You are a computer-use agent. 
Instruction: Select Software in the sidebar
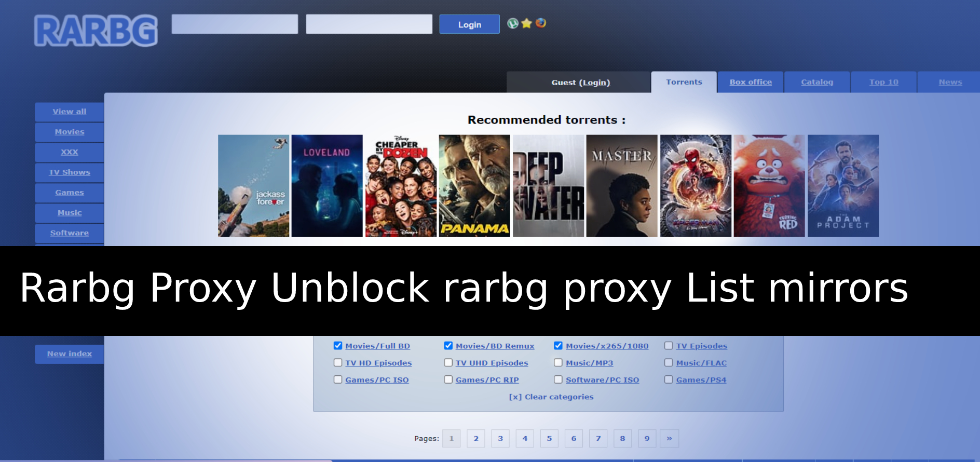point(70,233)
